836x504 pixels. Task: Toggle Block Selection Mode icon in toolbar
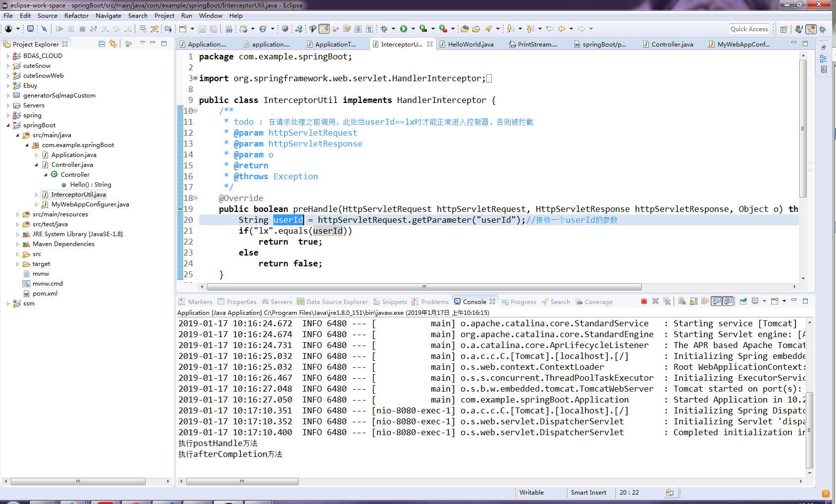(358, 29)
